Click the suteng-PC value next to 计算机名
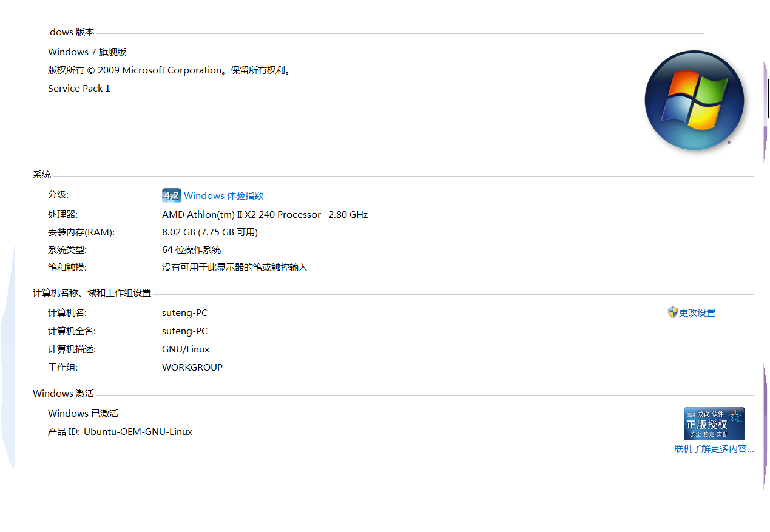This screenshot has height=532, width=770. tap(184, 313)
